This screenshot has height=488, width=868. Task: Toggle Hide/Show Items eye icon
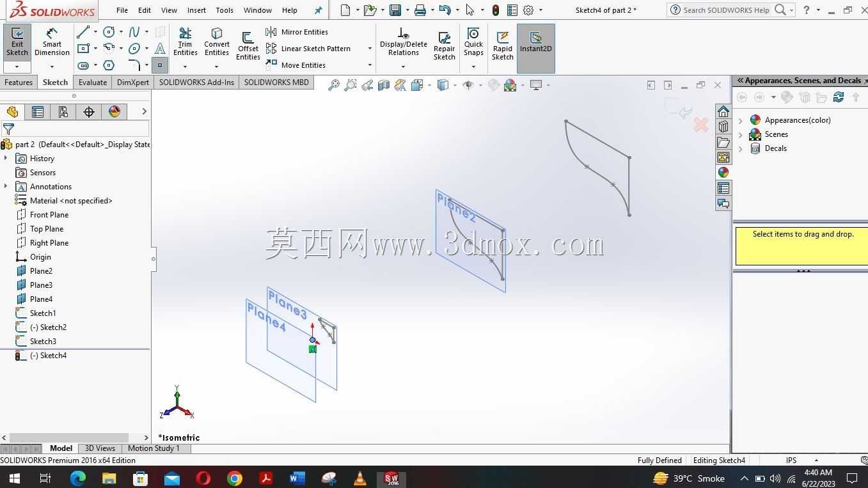click(x=468, y=85)
